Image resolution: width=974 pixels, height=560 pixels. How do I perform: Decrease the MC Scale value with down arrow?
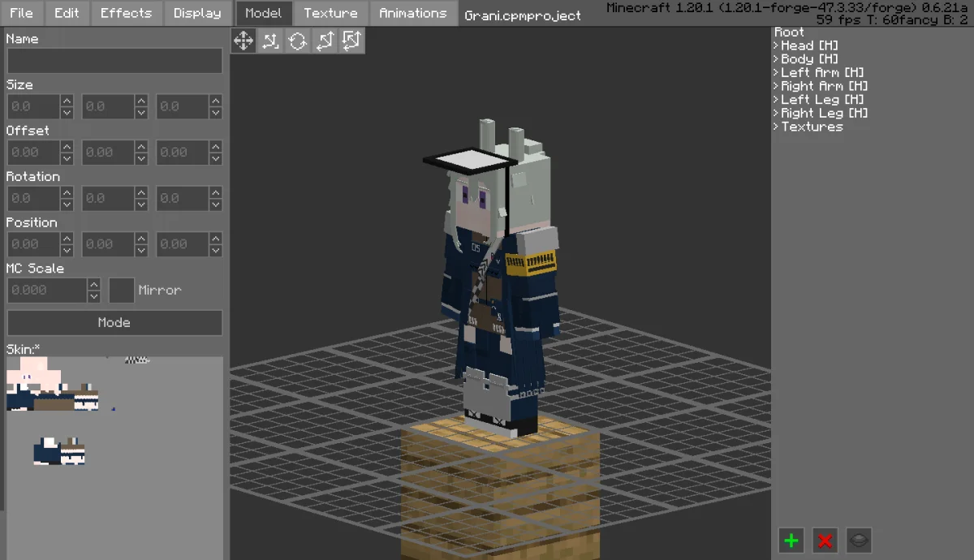click(x=94, y=296)
